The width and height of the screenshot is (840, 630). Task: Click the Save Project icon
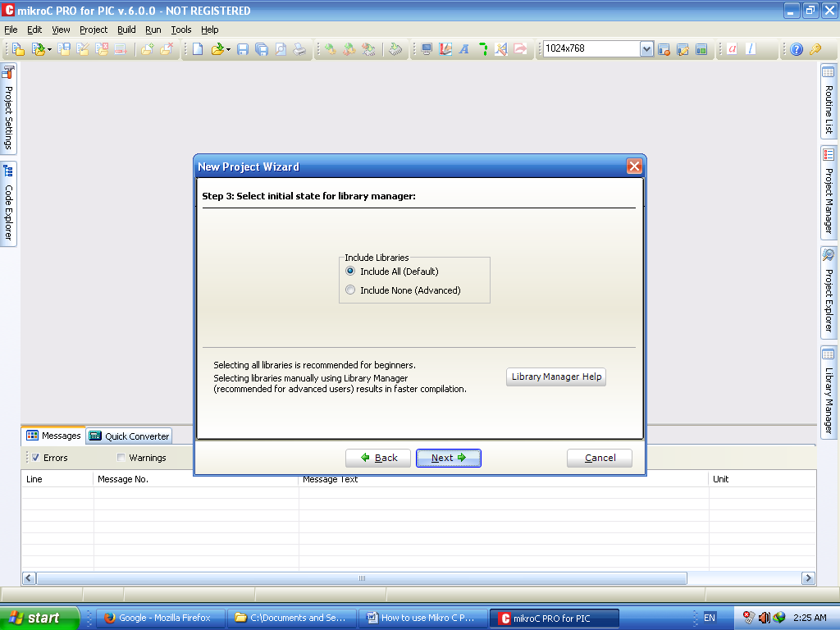point(64,49)
